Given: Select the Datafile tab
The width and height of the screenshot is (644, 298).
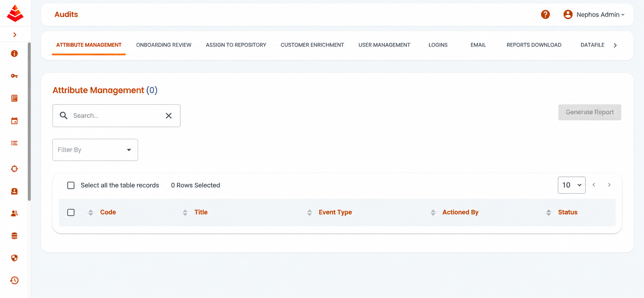Looking at the screenshot, I should click(x=592, y=45).
